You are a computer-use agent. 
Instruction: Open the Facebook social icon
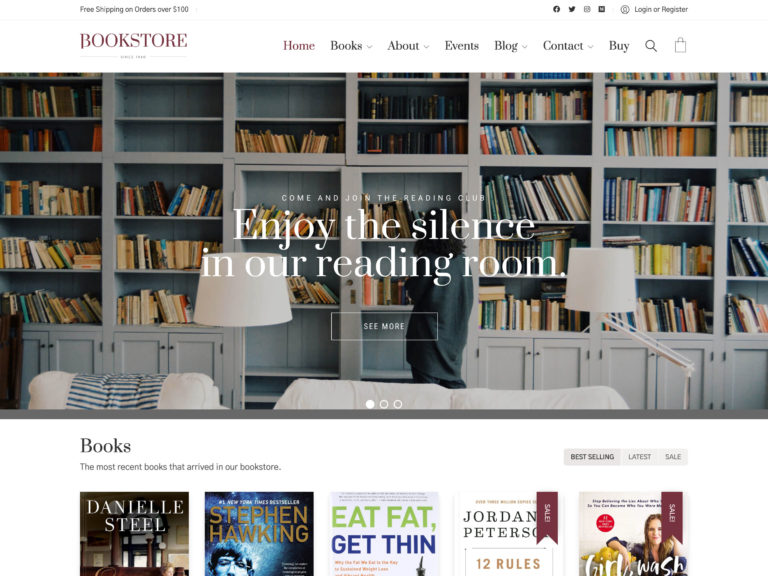556,9
